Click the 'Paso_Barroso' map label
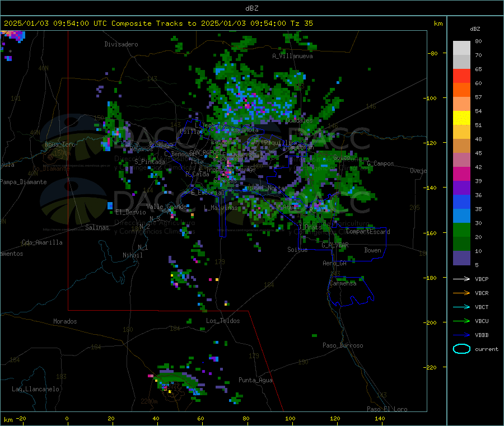The width and height of the screenshot is (504, 426). (343, 345)
